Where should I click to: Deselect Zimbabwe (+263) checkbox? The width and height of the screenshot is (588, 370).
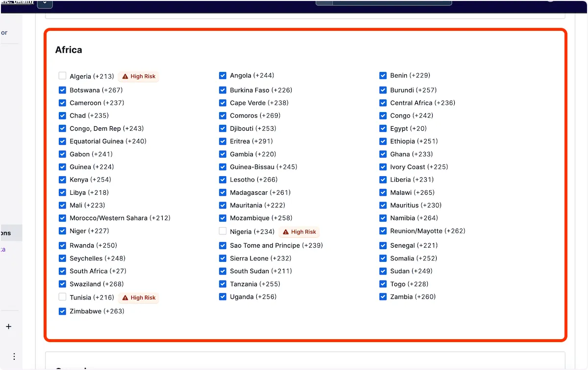tap(62, 311)
